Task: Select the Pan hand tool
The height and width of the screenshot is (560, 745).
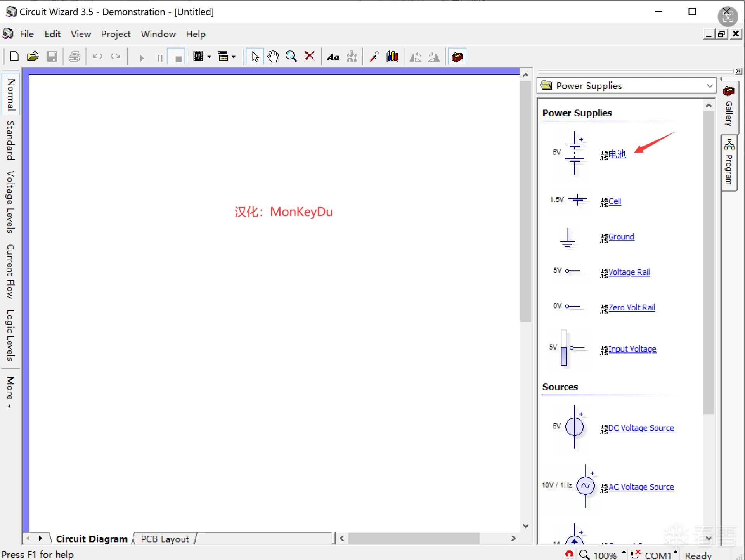Action: [273, 57]
